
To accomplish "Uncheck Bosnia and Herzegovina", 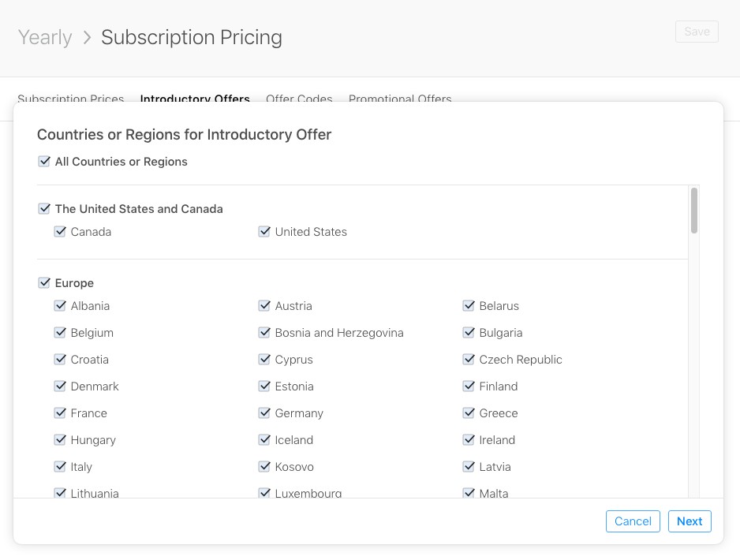I will point(264,333).
